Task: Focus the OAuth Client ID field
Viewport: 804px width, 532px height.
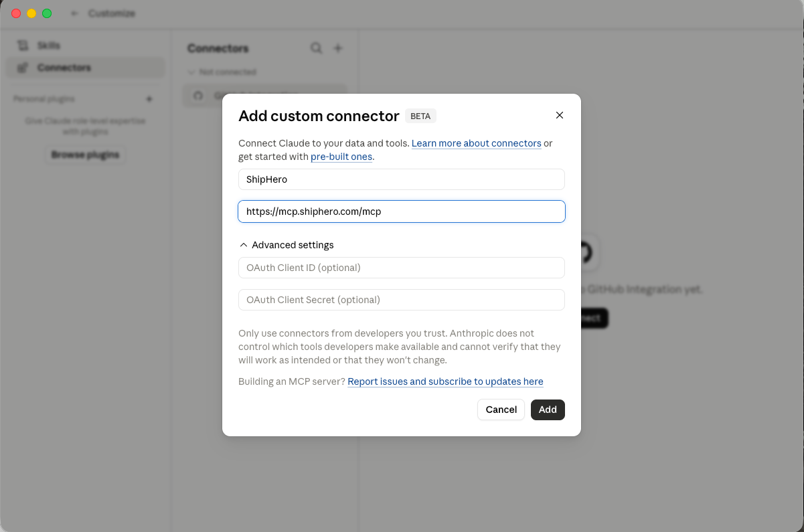Action: (x=402, y=268)
